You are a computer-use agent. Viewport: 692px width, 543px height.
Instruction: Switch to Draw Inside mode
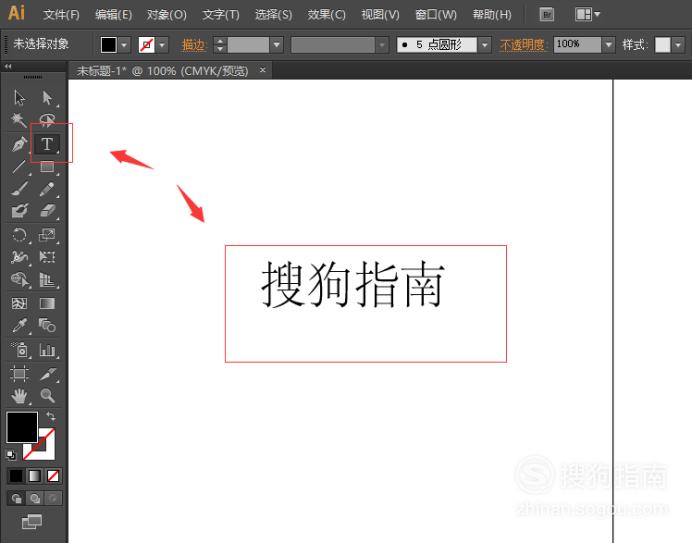coord(53,498)
